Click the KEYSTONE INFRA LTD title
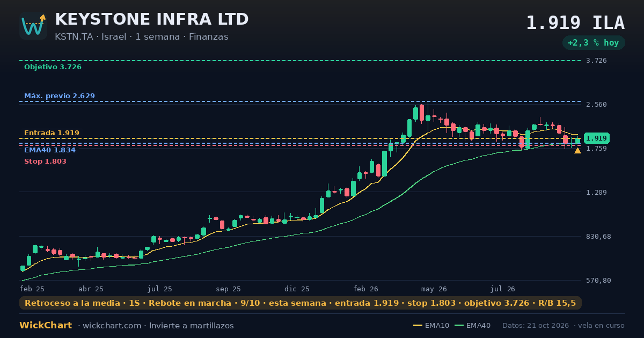The height and width of the screenshot is (338, 644). [x=152, y=19]
